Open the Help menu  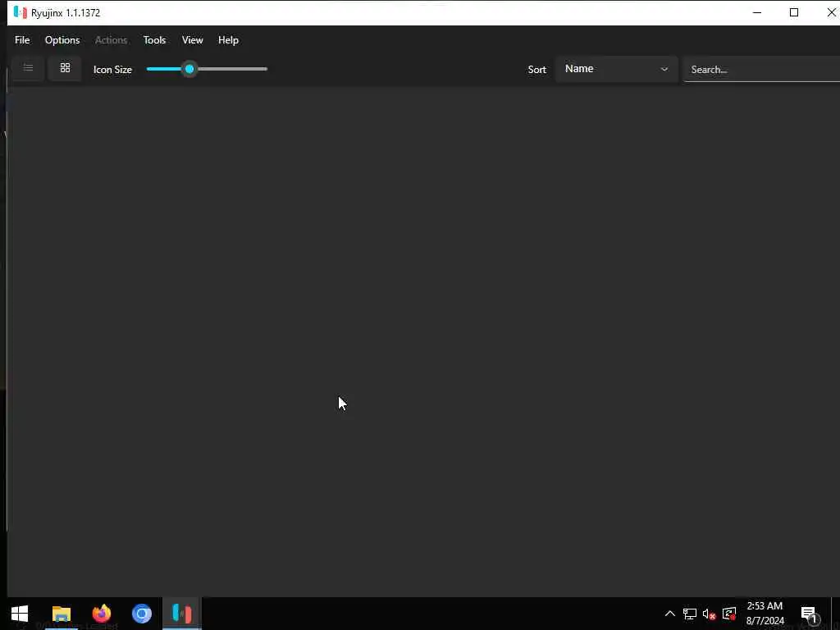tap(228, 40)
